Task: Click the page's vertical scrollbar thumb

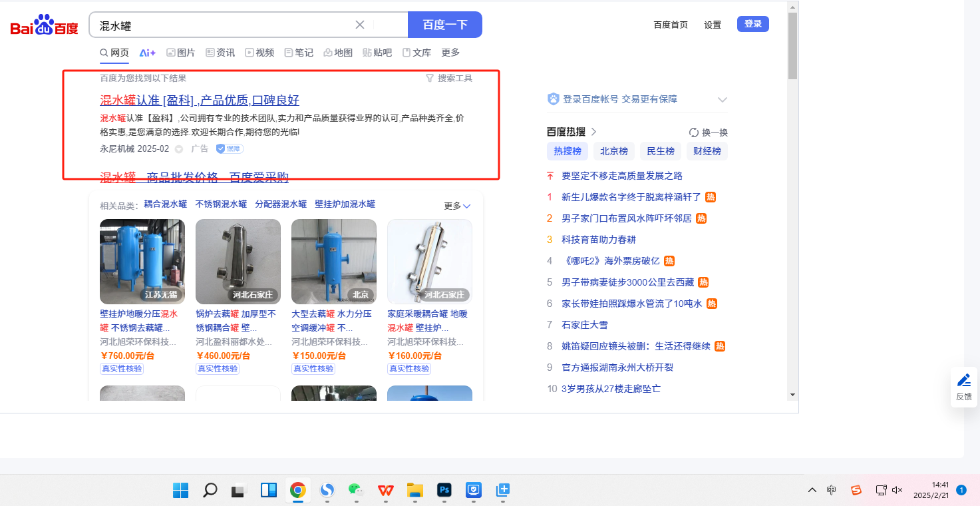Action: click(792, 45)
